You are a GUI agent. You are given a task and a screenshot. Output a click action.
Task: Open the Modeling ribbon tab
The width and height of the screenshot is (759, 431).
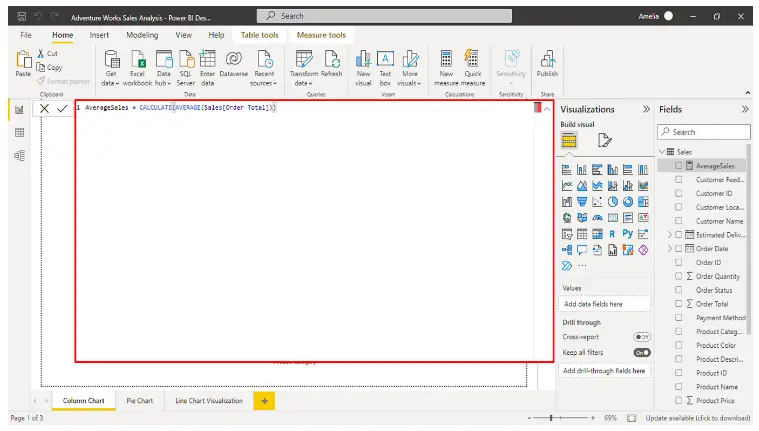click(142, 35)
